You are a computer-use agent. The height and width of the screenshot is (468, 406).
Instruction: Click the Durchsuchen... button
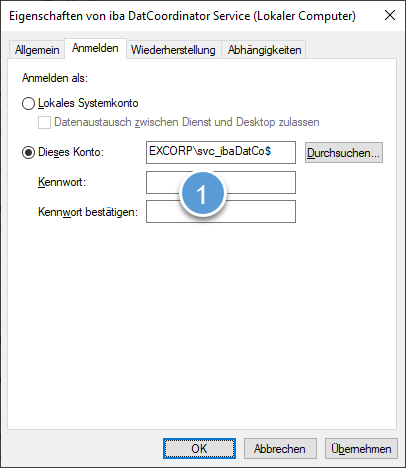pos(344,153)
